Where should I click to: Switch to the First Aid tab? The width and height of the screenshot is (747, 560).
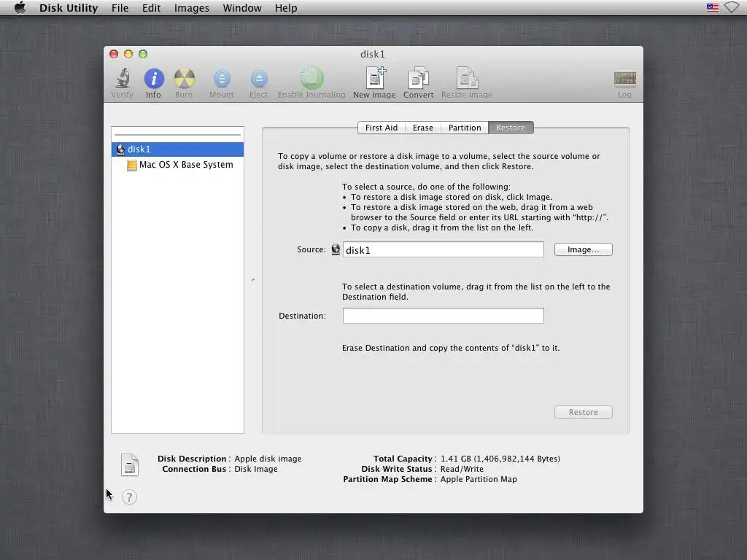click(381, 128)
